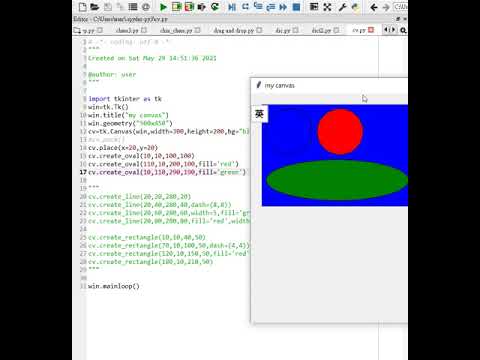This screenshot has width=480, height=360.
Task: Click the commented create_rectangle(10,10,40,50) line
Action: (x=147, y=237)
